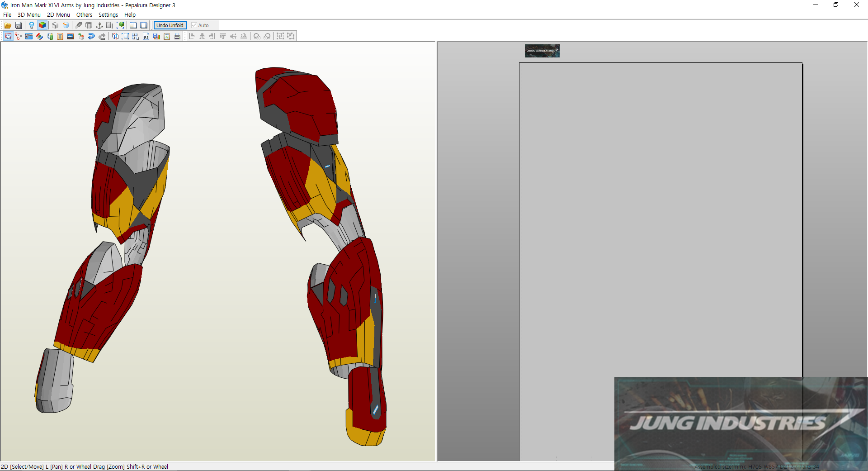Screen dimensions: 868x471
Task: Toggle the light bulb lighting icon
Action: point(31,25)
